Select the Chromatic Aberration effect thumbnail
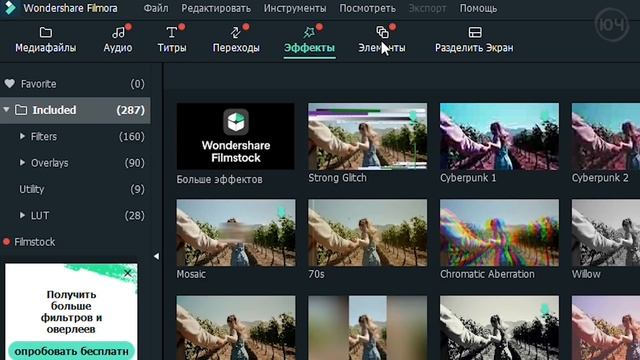Viewport: 640px width, 360px height. tap(499, 233)
